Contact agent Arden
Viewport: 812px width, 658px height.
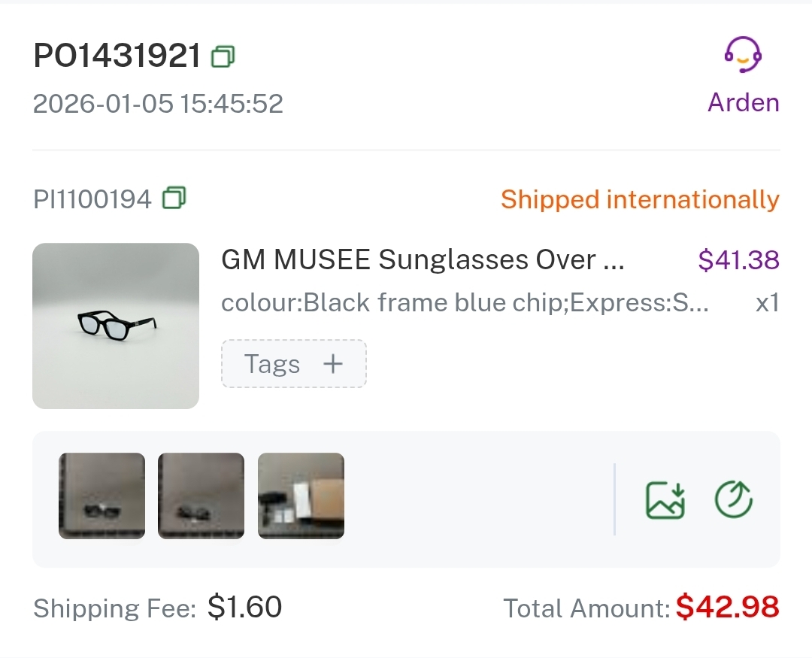coord(743,102)
